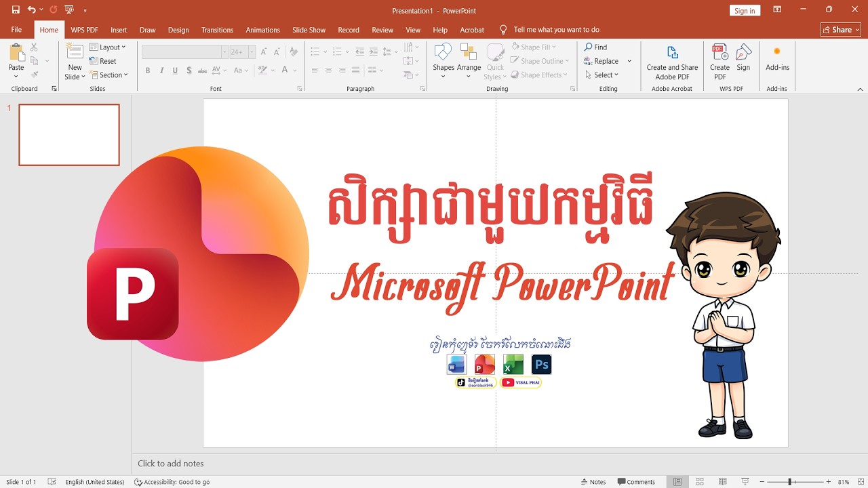Open Quick Styles gallery

(495, 62)
